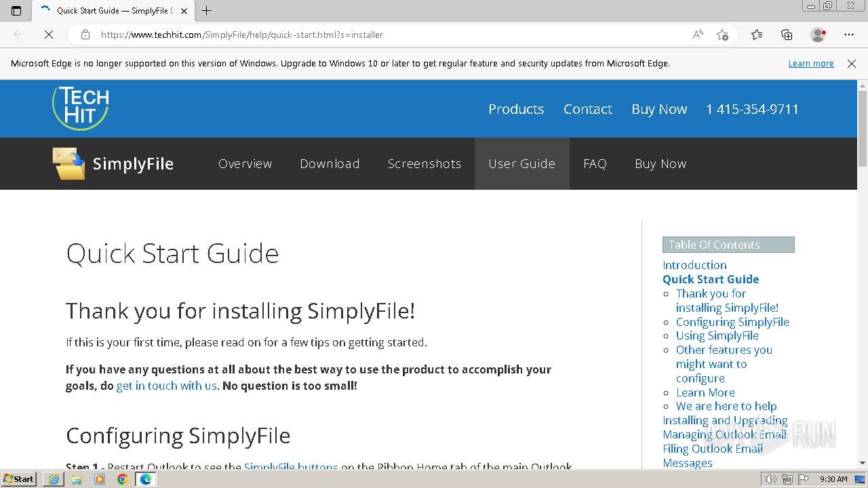Viewport: 868px width, 488px height.
Task: Open Products in the top navigation
Action: point(516,109)
